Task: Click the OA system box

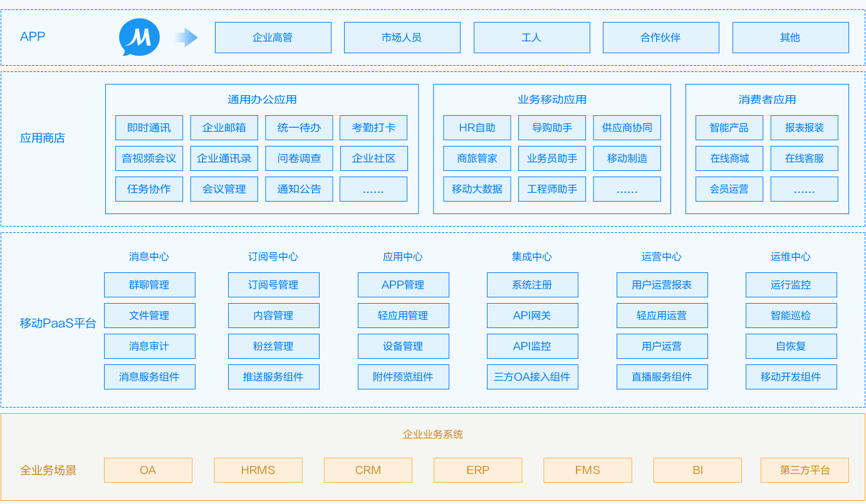Action: click(x=149, y=470)
